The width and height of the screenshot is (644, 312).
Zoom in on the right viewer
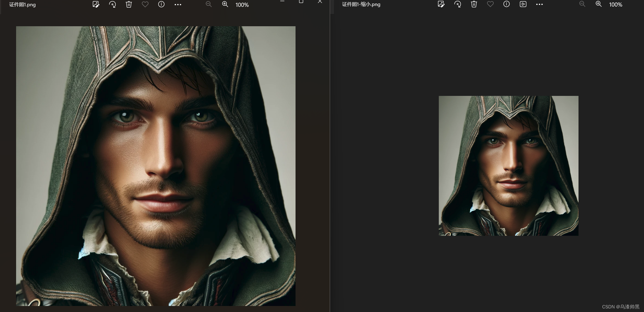(x=599, y=4)
